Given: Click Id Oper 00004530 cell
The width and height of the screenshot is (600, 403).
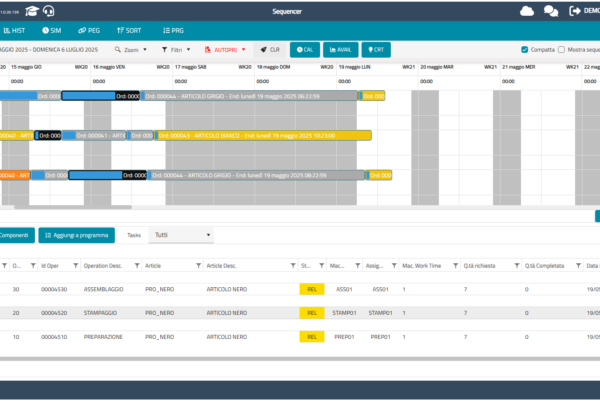Looking at the screenshot, I should point(54,289).
